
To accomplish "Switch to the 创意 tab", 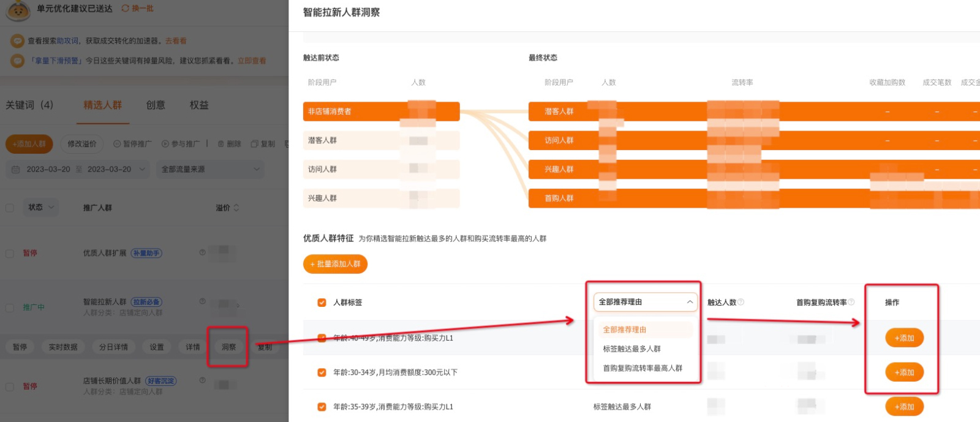I will coord(156,105).
